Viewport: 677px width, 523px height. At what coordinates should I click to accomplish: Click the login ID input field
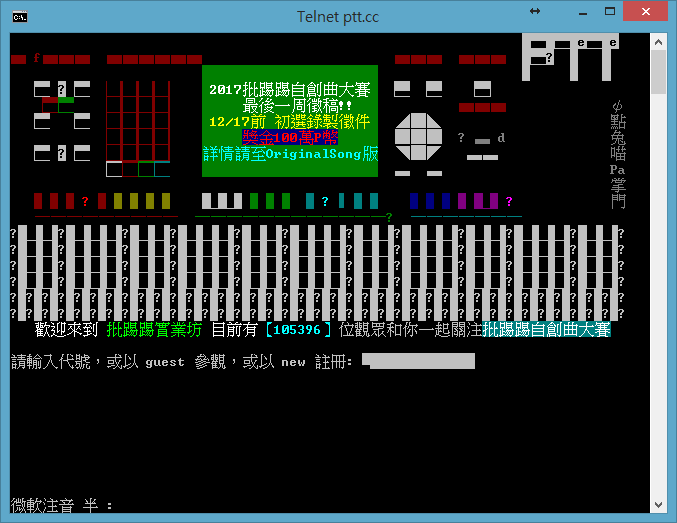point(418,361)
